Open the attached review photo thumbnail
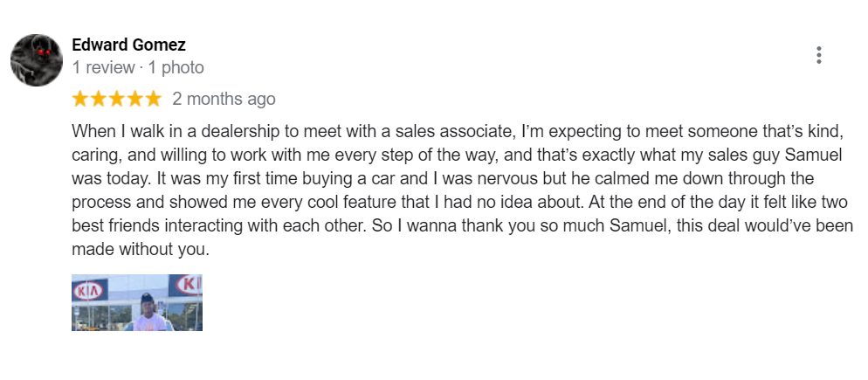Screen dimensions: 868x380 tap(137, 302)
